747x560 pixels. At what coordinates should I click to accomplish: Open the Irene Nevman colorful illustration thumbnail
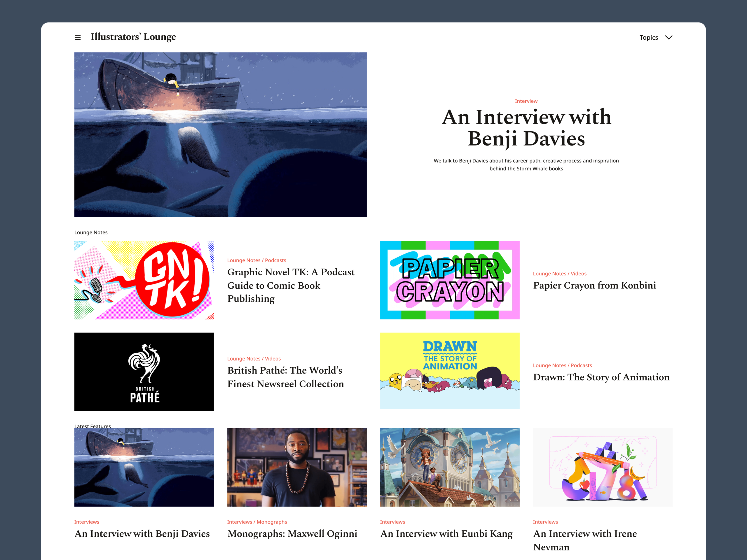[x=603, y=467]
